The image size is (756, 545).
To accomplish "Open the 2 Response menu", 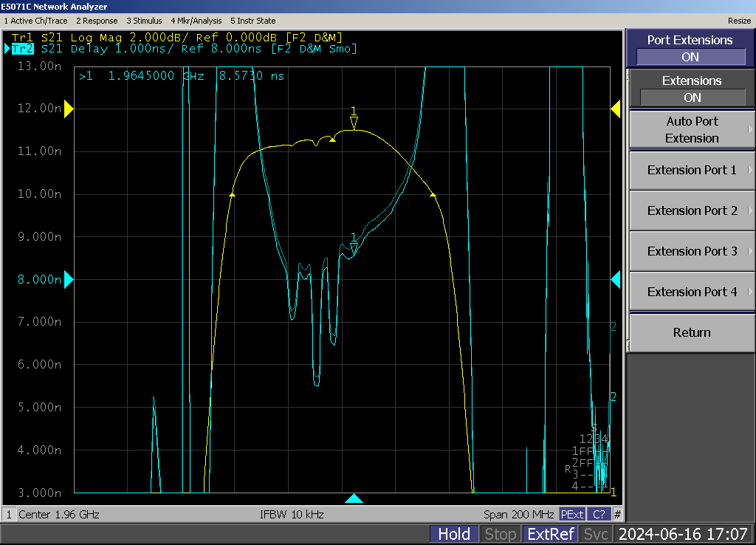I will click(x=97, y=21).
